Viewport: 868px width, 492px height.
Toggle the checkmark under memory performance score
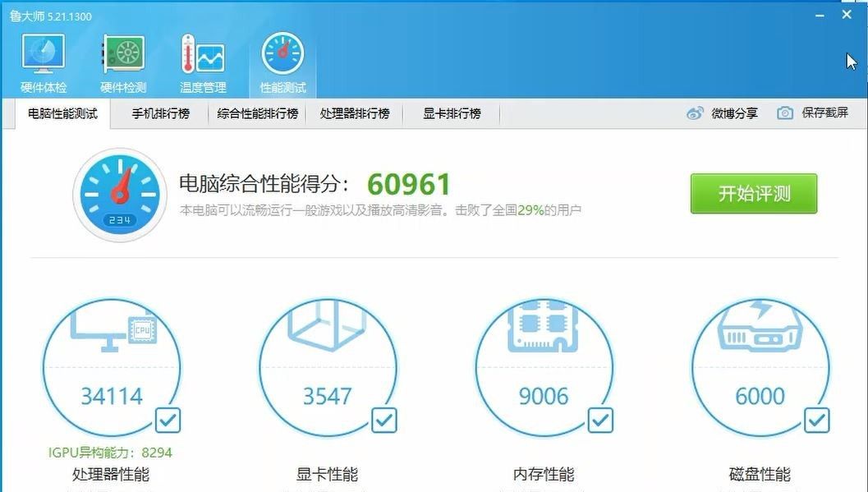(599, 421)
